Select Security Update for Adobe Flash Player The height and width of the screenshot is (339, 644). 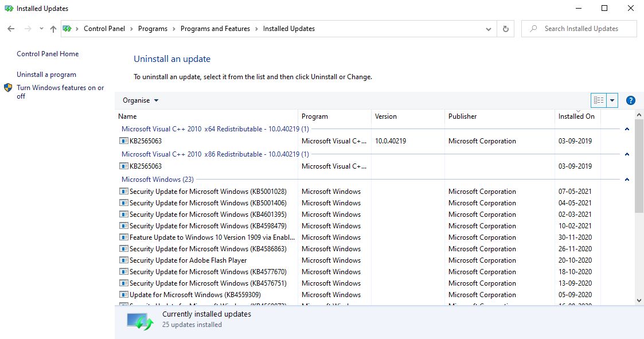pyautogui.click(x=188, y=260)
